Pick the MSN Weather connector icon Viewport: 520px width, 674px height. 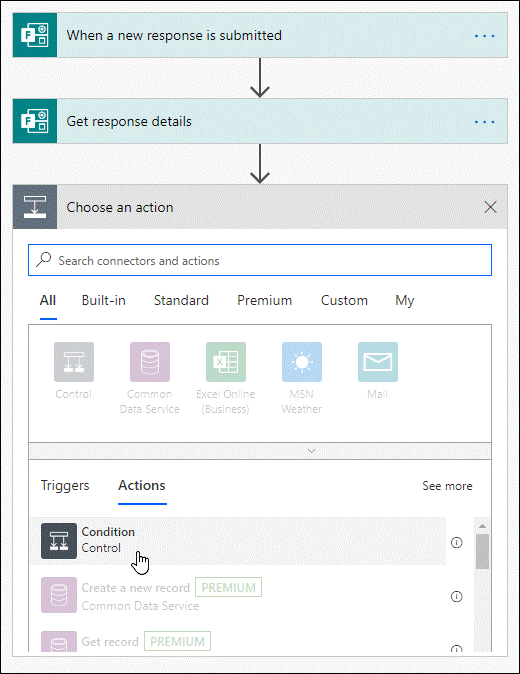pos(302,362)
